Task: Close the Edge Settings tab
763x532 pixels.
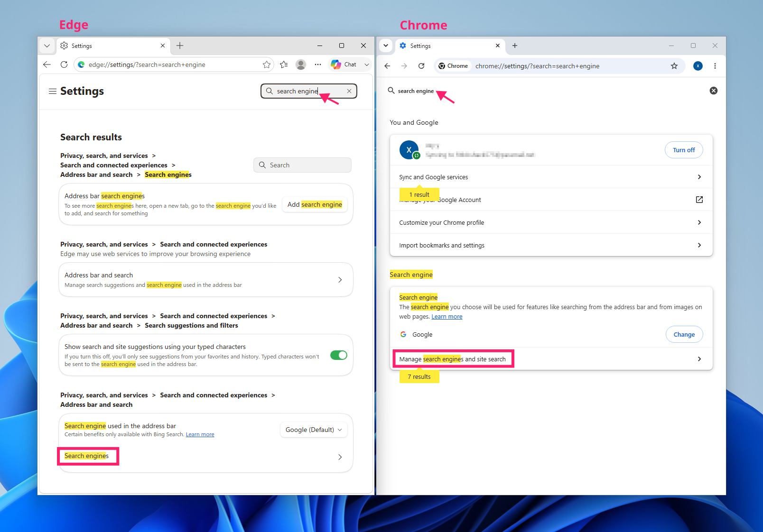Action: pyautogui.click(x=163, y=46)
